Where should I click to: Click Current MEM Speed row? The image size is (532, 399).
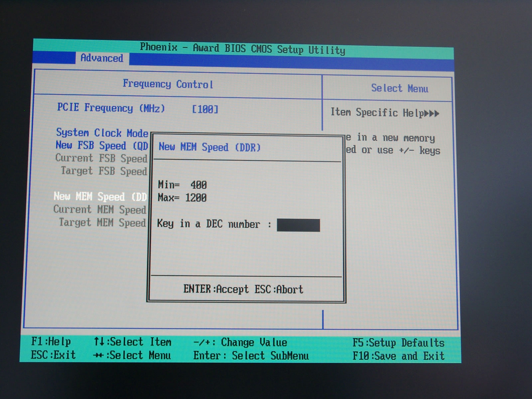[100, 209]
